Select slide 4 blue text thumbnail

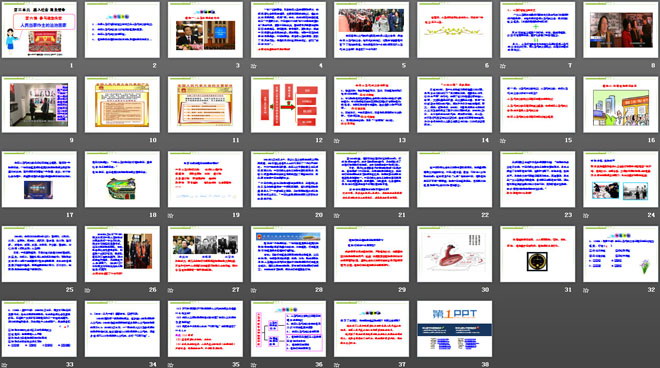click(x=288, y=30)
